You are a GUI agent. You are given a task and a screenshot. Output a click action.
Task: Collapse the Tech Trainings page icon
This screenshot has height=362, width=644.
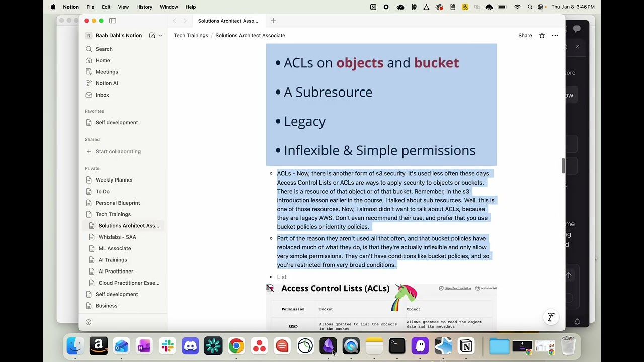[89, 214]
